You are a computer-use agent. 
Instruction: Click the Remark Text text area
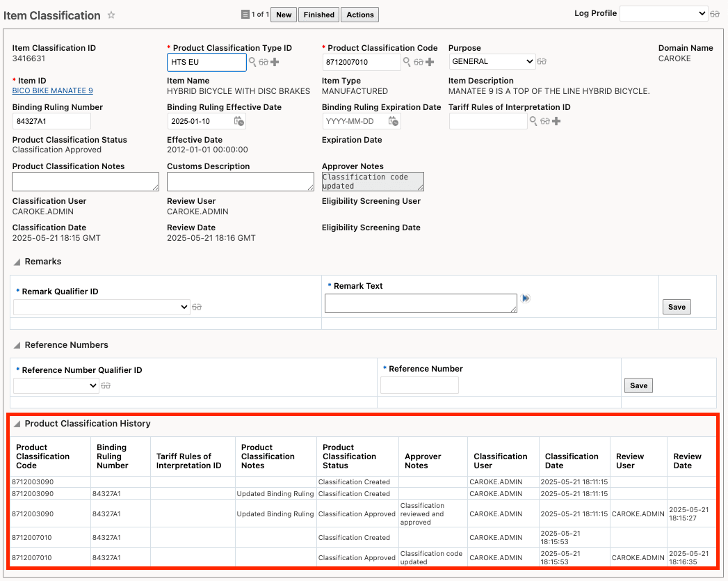click(421, 303)
